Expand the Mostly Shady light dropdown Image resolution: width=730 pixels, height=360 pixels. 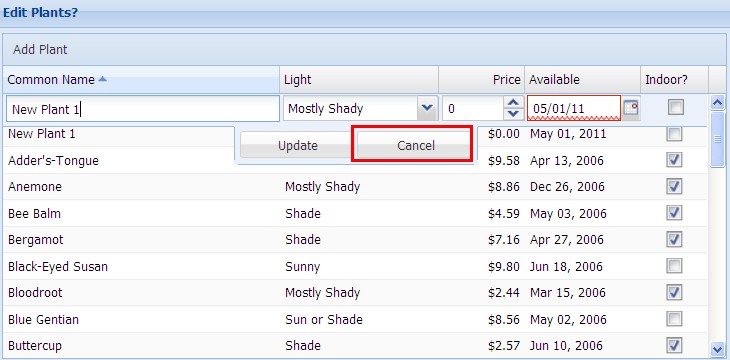[427, 109]
